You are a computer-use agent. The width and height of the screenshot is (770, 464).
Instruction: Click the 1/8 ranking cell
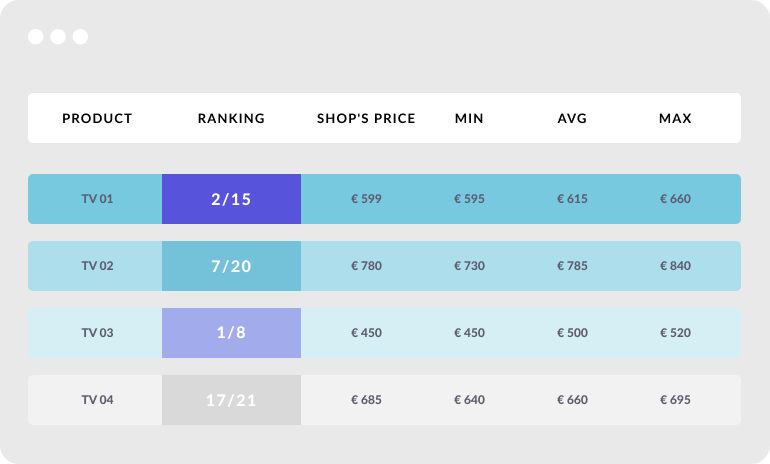[231, 333]
